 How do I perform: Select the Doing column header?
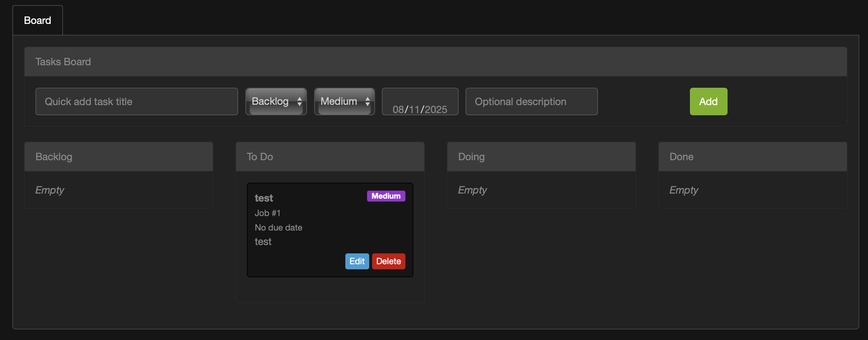pos(471,157)
